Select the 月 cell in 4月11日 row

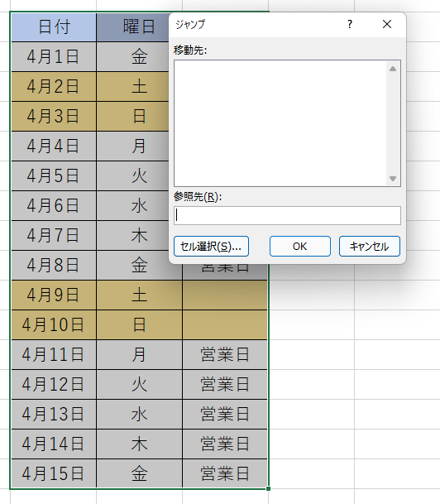[139, 354]
